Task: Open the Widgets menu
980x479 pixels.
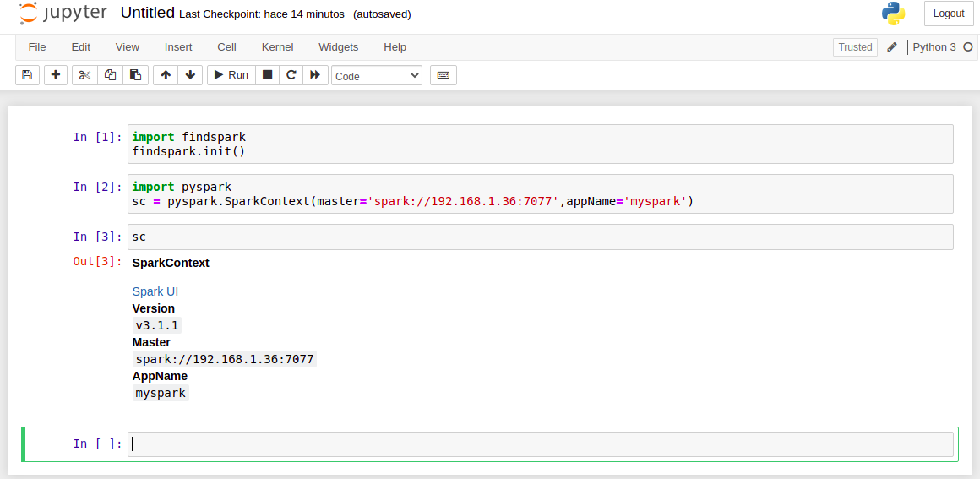Action: point(338,47)
